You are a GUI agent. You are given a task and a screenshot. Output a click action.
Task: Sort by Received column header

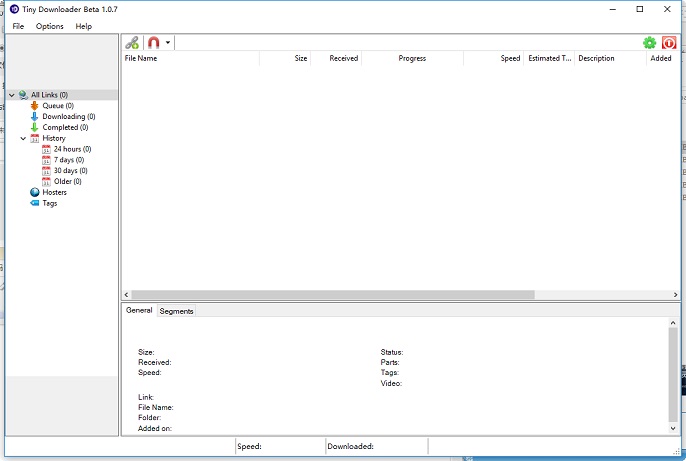tap(336, 58)
